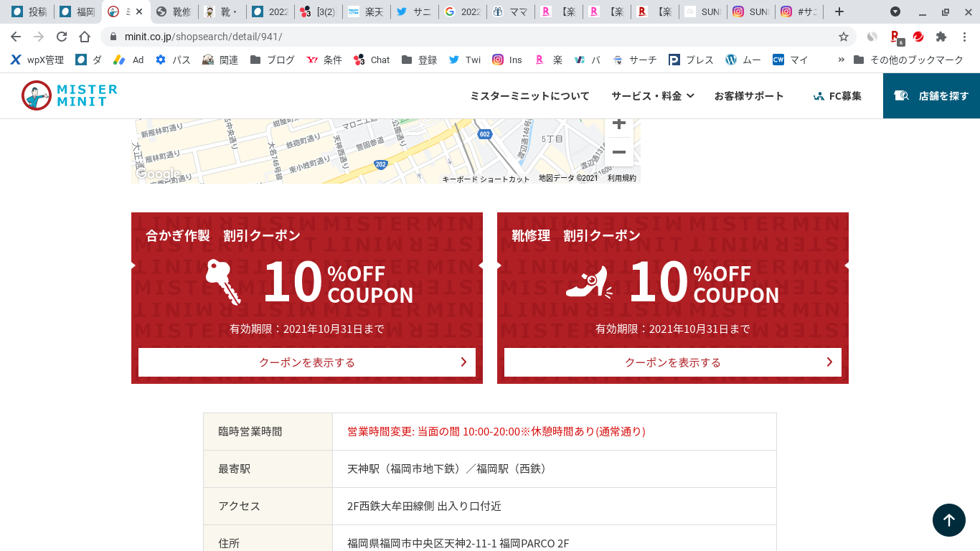Open the 楽 Rakuten bookmark
Image resolution: width=980 pixels, height=551 pixels.
click(x=549, y=60)
